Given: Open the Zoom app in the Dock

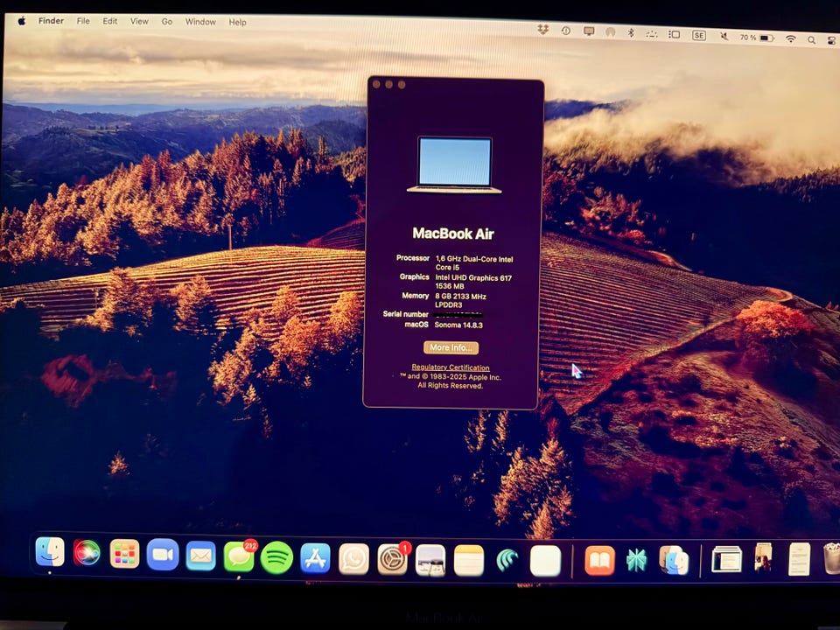Looking at the screenshot, I should (x=163, y=555).
